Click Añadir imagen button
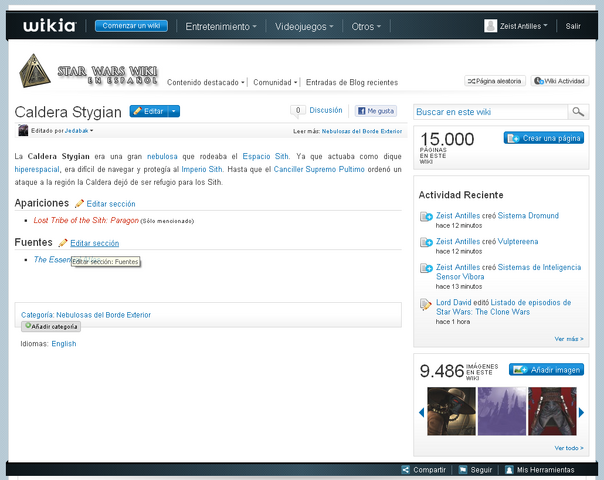The height and width of the screenshot is (480, 604). (x=546, y=369)
